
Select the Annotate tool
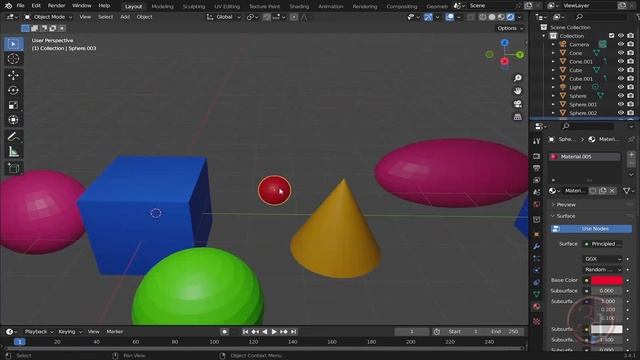(x=13, y=137)
